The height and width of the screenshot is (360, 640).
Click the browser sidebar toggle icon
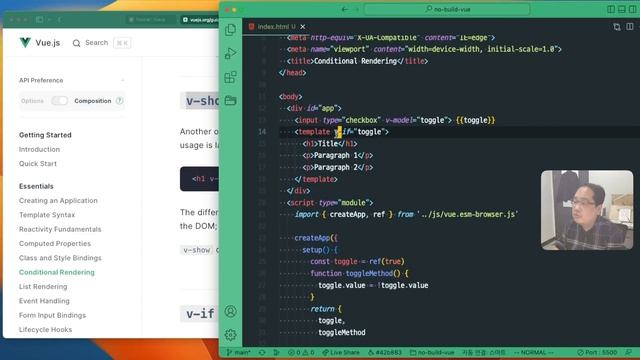click(x=40, y=19)
